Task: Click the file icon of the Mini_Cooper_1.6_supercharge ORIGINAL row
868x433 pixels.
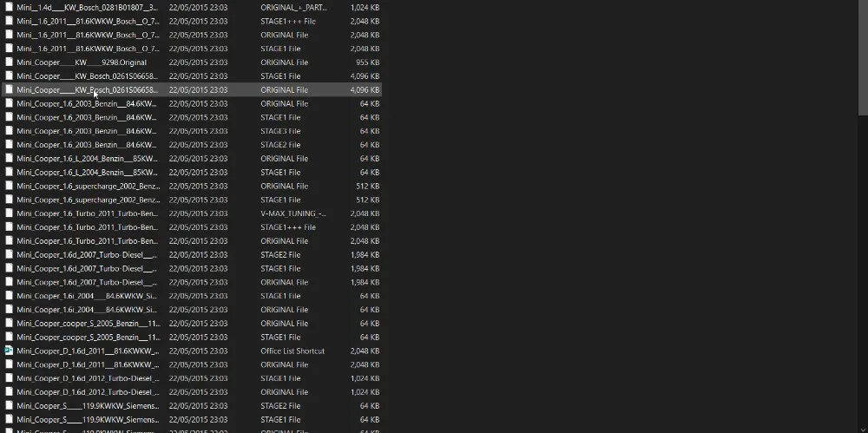Action: (x=9, y=186)
